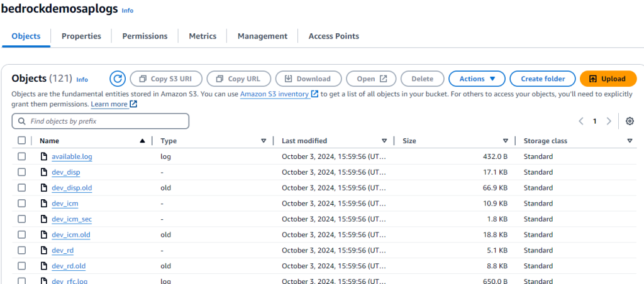Open the dev_icm_sec object link
Screen dimensions: 644x284
(x=72, y=219)
